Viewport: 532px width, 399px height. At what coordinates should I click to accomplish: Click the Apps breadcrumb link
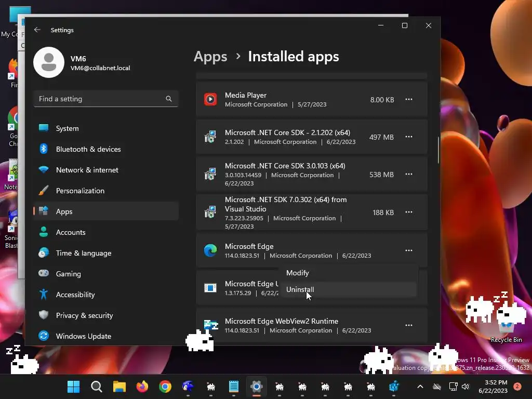(x=210, y=56)
